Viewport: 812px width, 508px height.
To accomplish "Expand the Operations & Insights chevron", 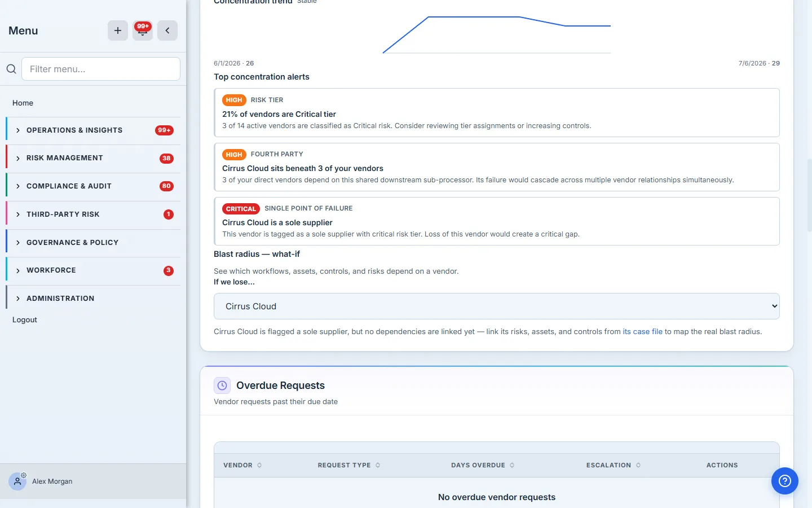I will coord(18,130).
